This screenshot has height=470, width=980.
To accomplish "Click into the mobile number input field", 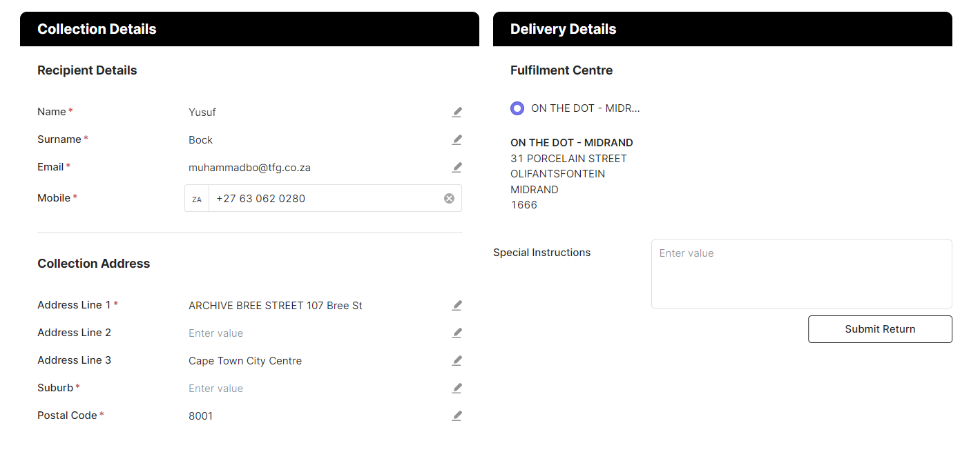I will click(325, 199).
